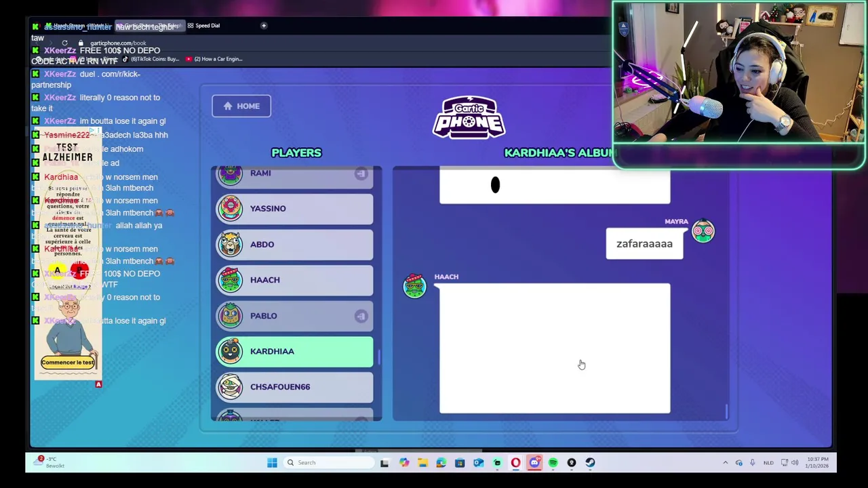Screen dimensions: 868x488
Task: Open Steam from the taskbar
Action: pos(590,463)
